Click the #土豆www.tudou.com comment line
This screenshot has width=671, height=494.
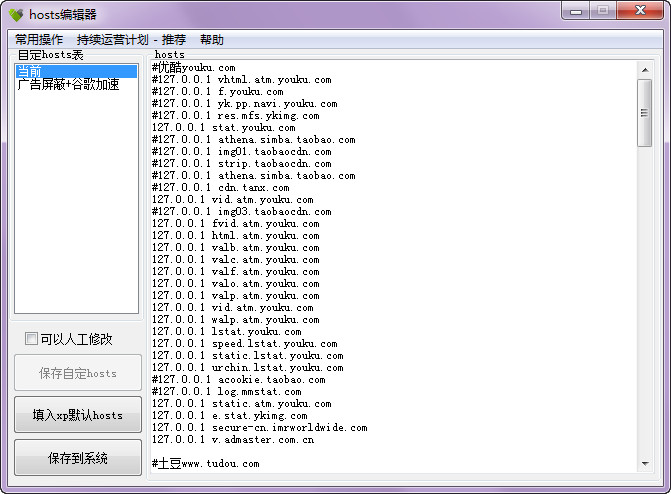tap(206, 463)
